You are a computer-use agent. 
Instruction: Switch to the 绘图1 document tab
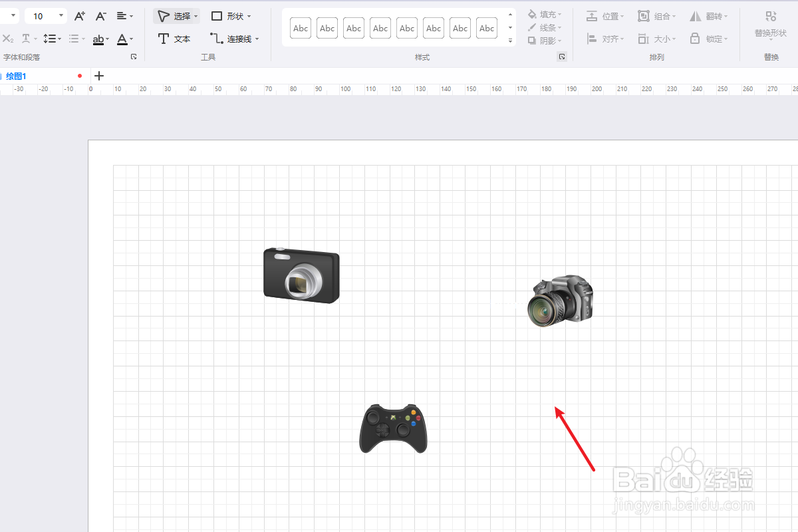coord(16,76)
